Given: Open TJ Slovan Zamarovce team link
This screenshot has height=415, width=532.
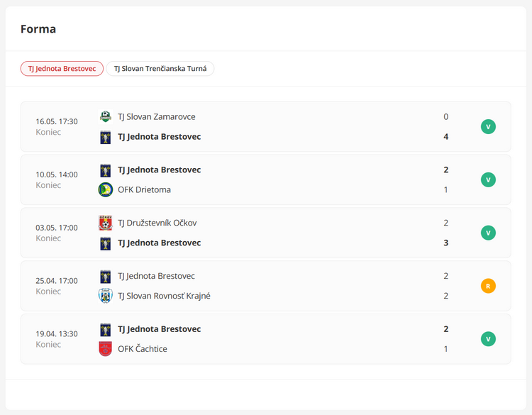Looking at the screenshot, I should coord(157,117).
